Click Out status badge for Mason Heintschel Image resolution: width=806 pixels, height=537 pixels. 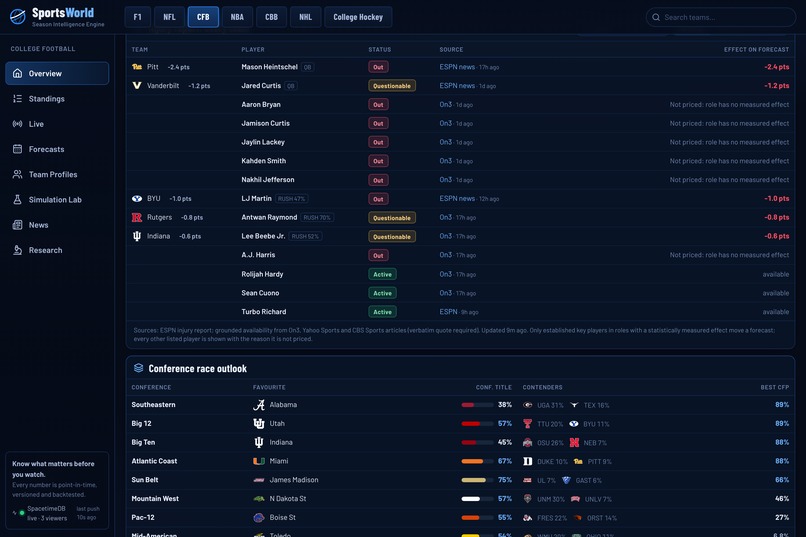point(378,67)
